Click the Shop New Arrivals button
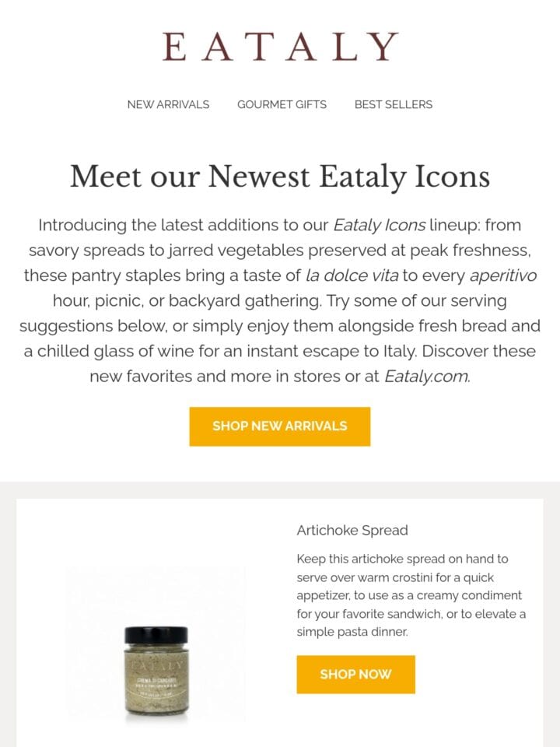 point(279,426)
